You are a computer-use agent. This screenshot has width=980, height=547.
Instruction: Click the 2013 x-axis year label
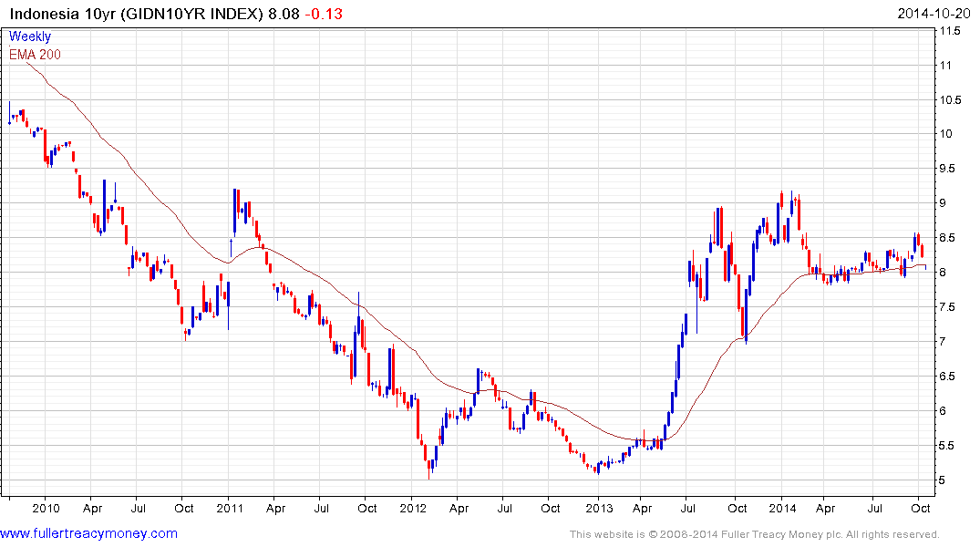599,508
